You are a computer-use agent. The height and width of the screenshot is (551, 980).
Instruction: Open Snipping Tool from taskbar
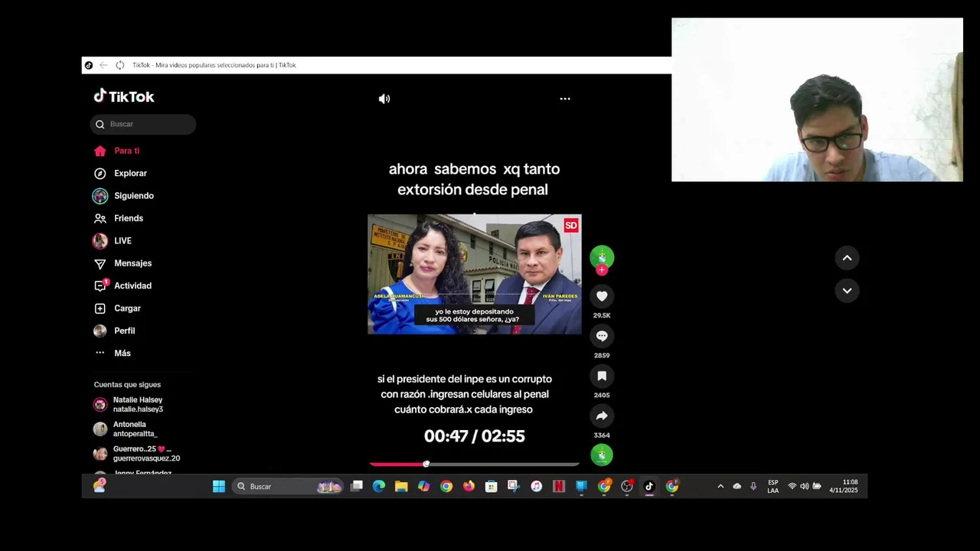pos(514,486)
